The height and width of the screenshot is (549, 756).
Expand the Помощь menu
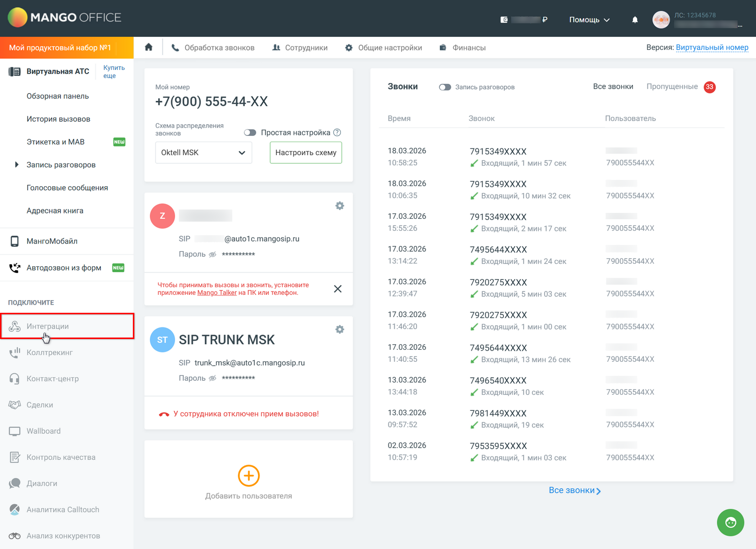pos(588,20)
